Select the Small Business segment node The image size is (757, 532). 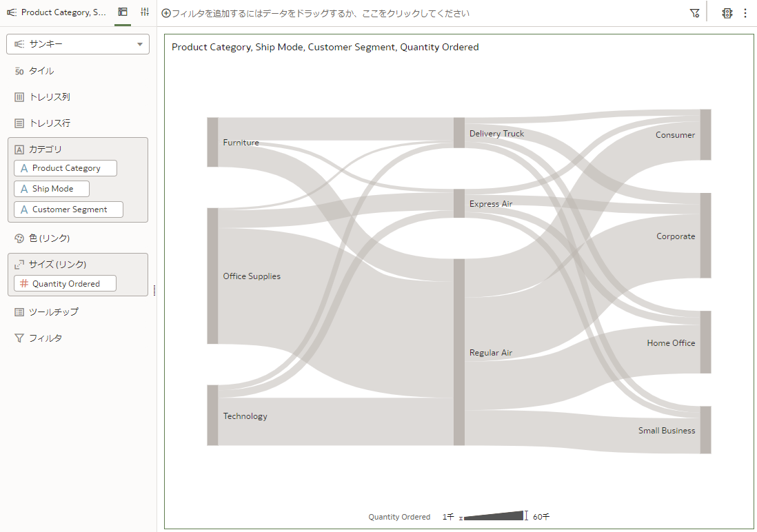click(705, 430)
